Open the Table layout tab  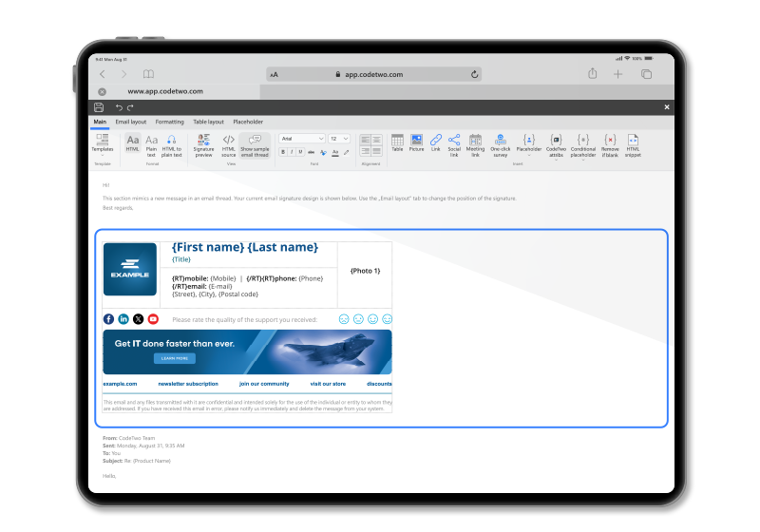click(x=208, y=122)
